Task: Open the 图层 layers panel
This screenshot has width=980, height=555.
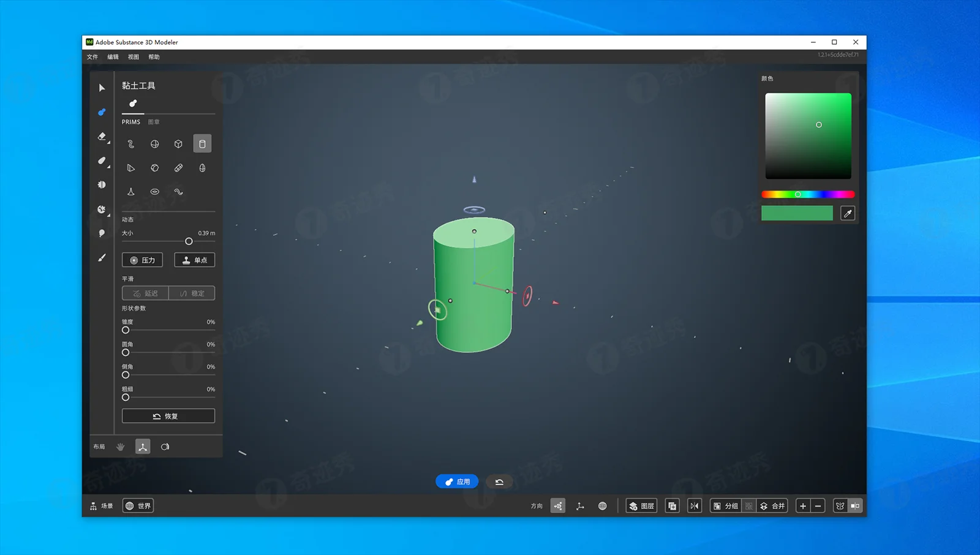Action: 641,506
